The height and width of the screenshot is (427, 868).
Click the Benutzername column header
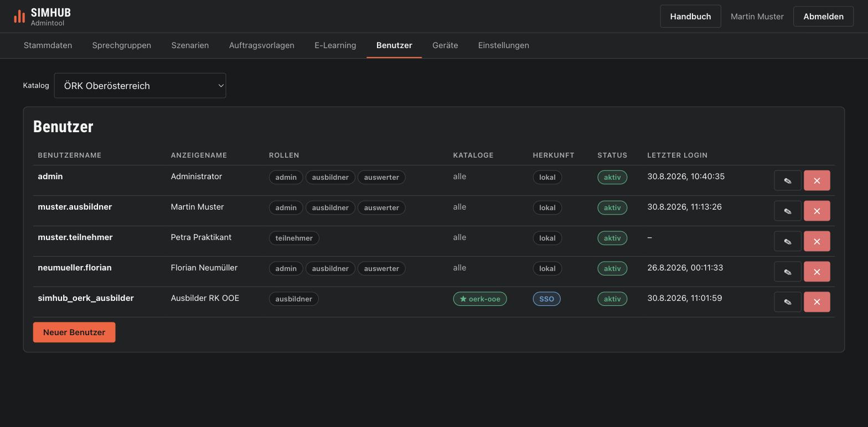(x=70, y=155)
